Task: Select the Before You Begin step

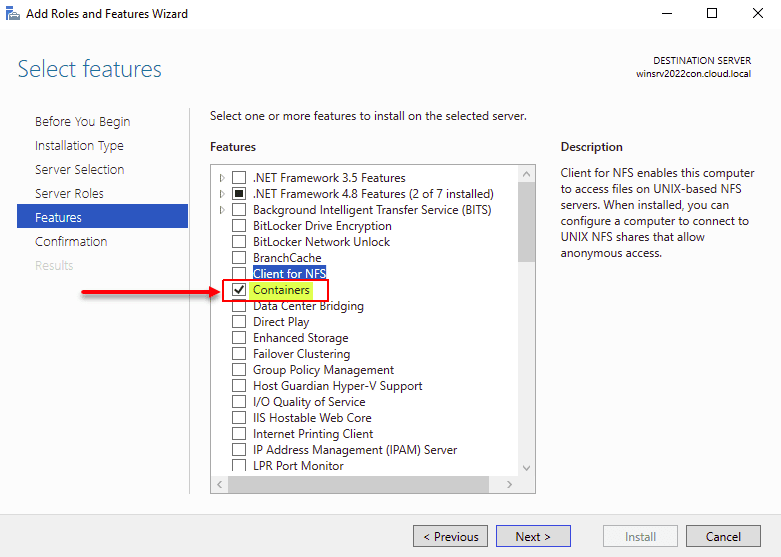Action: tap(82, 122)
